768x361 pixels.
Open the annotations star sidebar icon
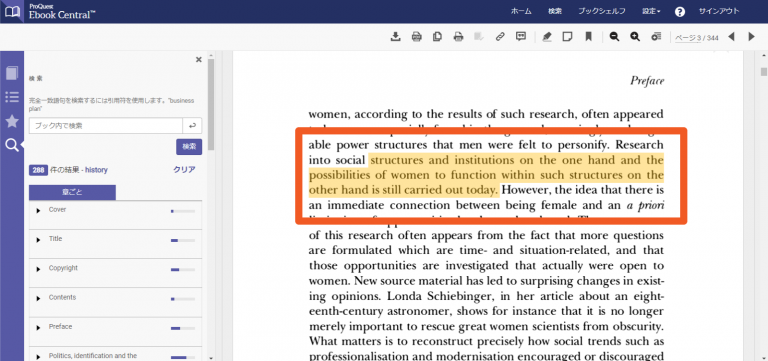point(12,121)
